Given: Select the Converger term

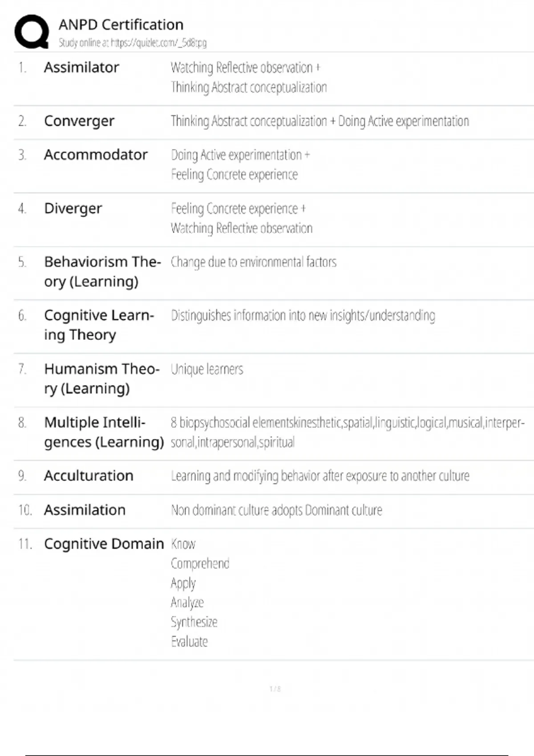Looking at the screenshot, I should pos(79,121).
